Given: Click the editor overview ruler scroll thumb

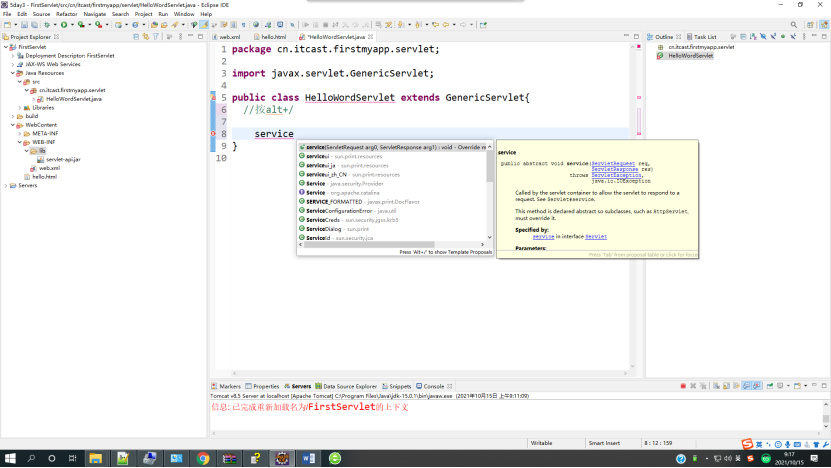Looking at the screenshot, I should tap(639, 121).
